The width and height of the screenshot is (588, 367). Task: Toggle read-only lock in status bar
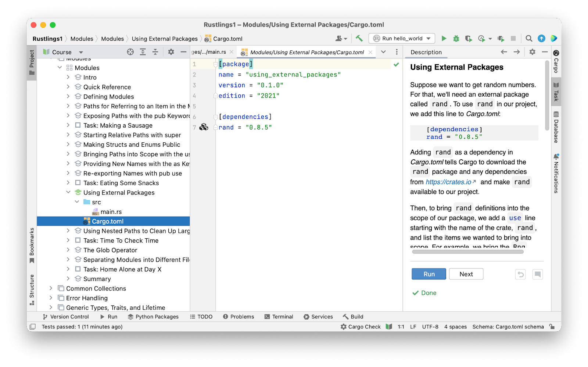click(x=552, y=327)
